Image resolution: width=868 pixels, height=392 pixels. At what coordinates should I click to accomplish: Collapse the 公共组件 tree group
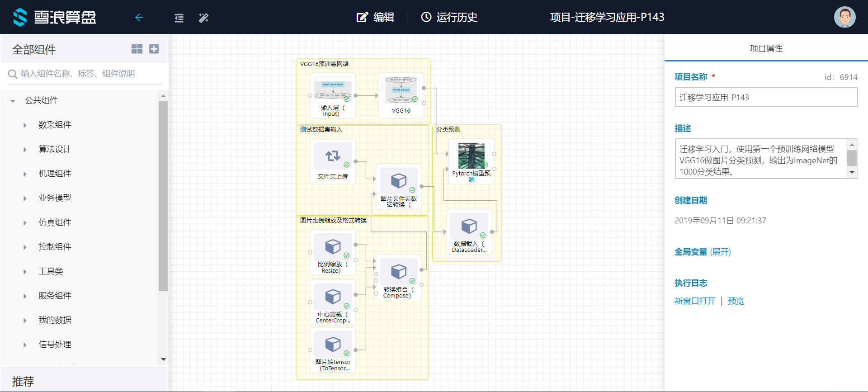pyautogui.click(x=13, y=101)
